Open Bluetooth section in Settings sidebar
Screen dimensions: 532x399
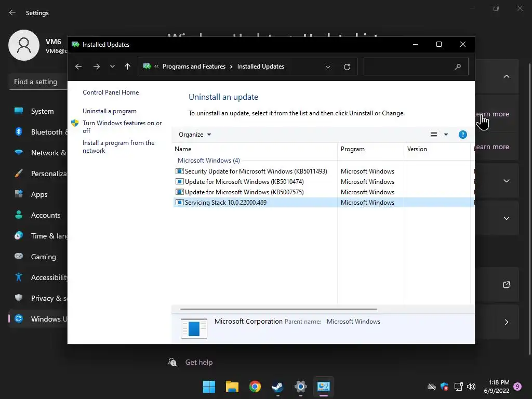[38, 132]
